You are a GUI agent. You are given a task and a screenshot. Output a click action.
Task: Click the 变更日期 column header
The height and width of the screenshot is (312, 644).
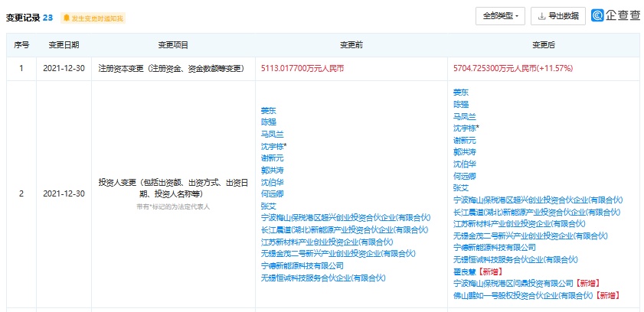pos(64,45)
